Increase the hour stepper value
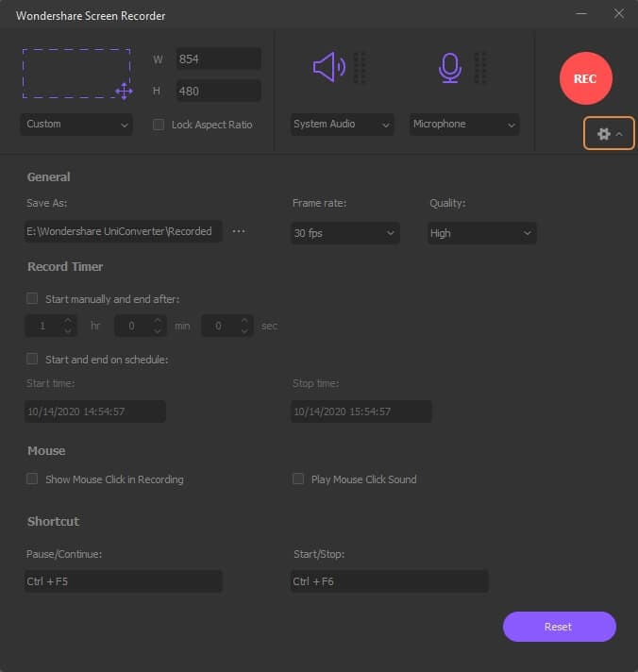The image size is (638, 672). tap(67, 321)
